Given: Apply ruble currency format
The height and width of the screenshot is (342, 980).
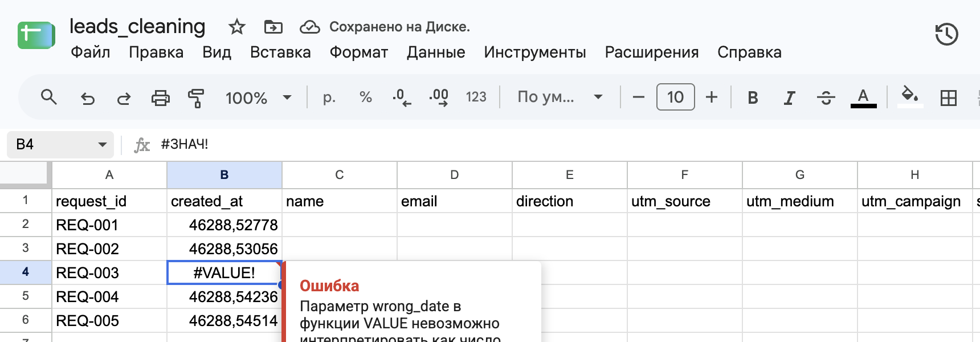Looking at the screenshot, I should click(329, 97).
